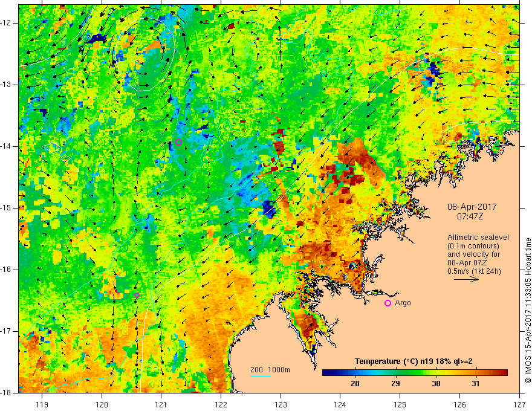
Task: Click the magenta Argo circle in the legend
Action: (388, 303)
